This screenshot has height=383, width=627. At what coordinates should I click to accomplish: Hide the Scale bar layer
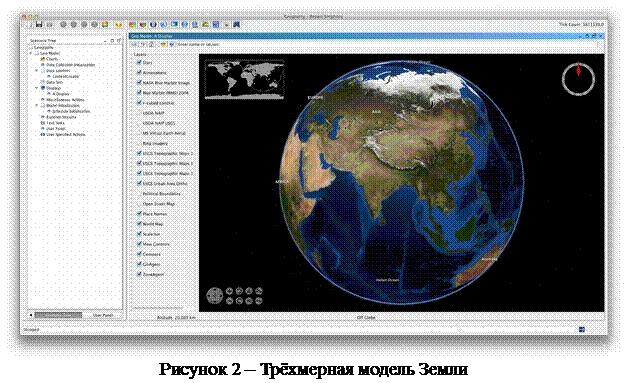pyautogui.click(x=139, y=233)
